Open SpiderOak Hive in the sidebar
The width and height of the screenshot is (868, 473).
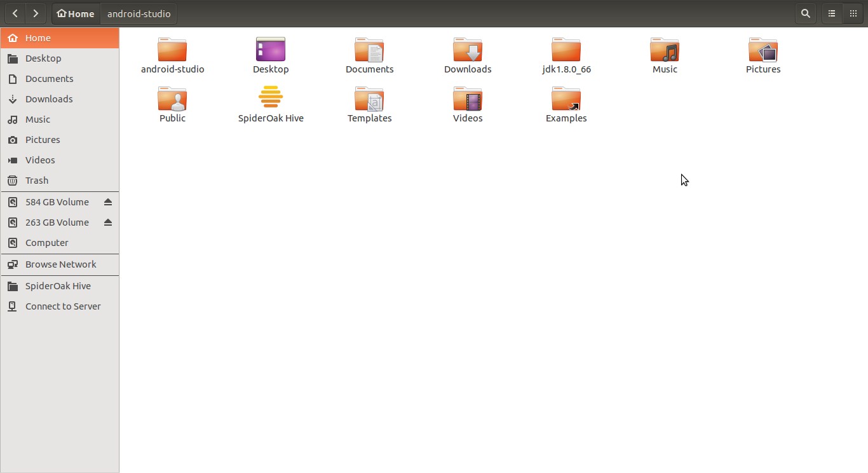60,286
